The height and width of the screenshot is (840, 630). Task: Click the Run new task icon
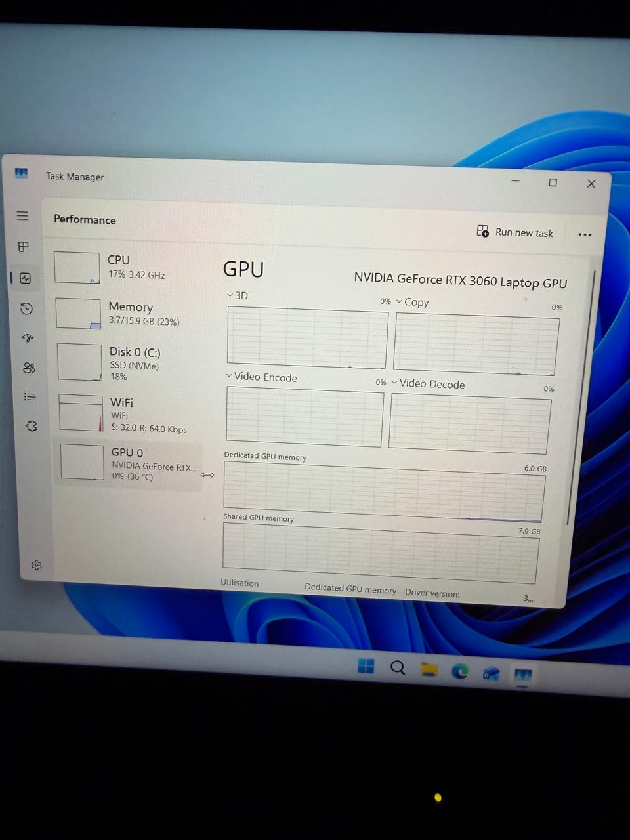coord(483,231)
